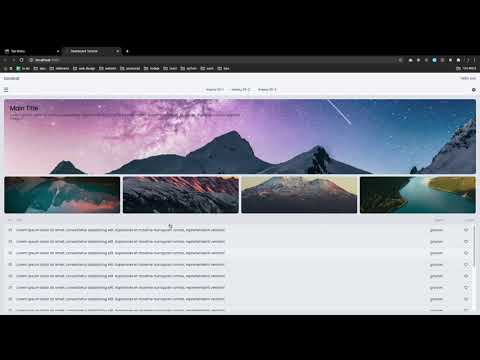Open the personal bookmarks folder
The width and height of the screenshot is (480, 360).
pyautogui.click(x=130, y=68)
